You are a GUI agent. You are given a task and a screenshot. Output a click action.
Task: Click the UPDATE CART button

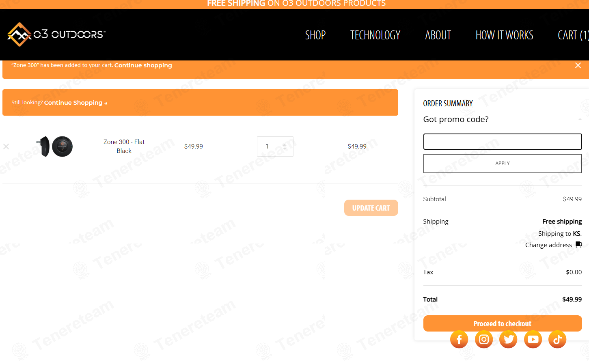click(x=371, y=208)
